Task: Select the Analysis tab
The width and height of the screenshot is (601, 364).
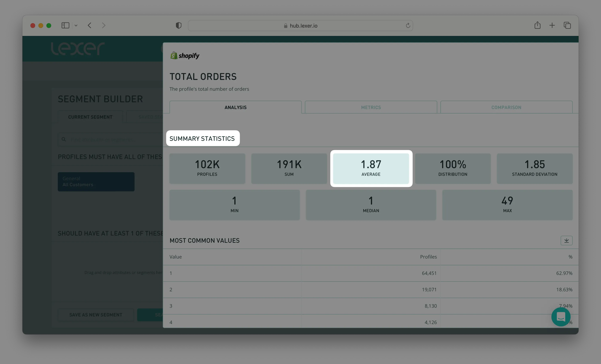Action: 235,107
